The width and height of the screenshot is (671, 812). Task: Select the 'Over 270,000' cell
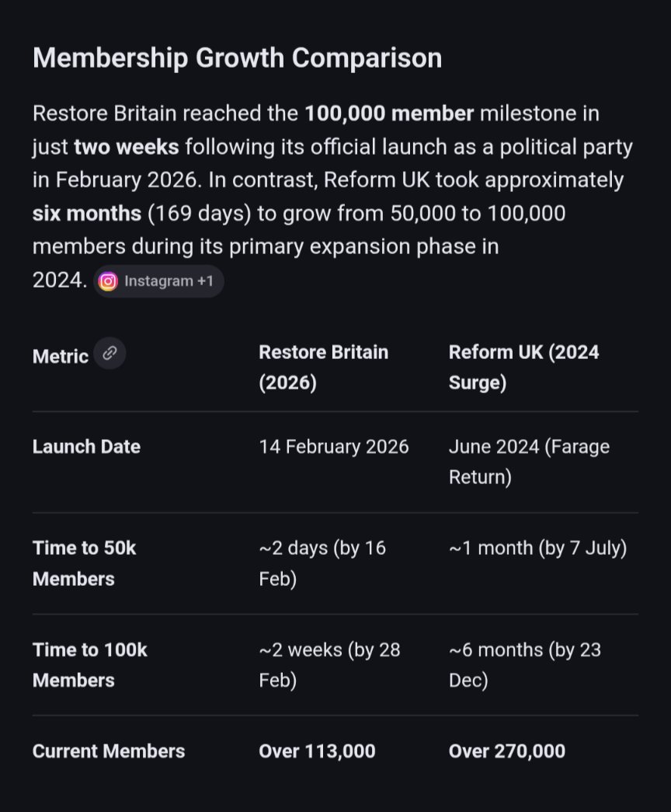point(506,751)
